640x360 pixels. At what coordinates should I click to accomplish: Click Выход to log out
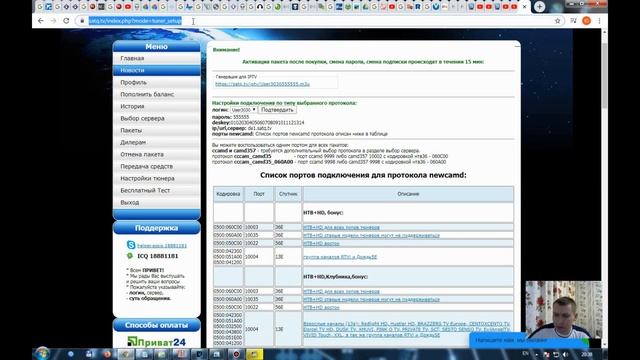pyautogui.click(x=157, y=202)
